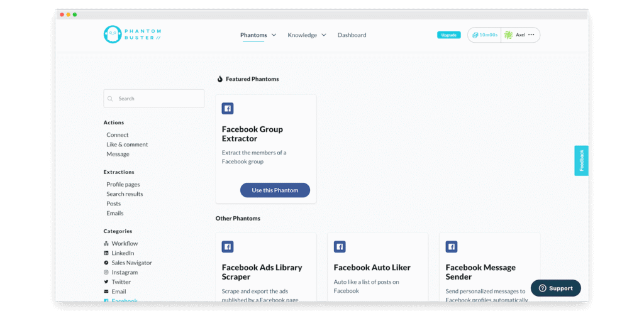This screenshot has height=311, width=644.
Task: Click the Twitter bird icon
Action: click(x=106, y=282)
